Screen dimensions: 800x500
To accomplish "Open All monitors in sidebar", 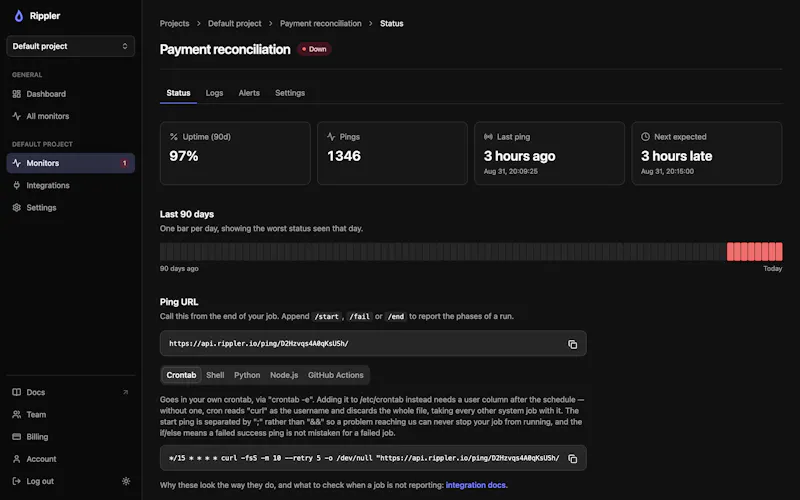I will tap(70, 116).
